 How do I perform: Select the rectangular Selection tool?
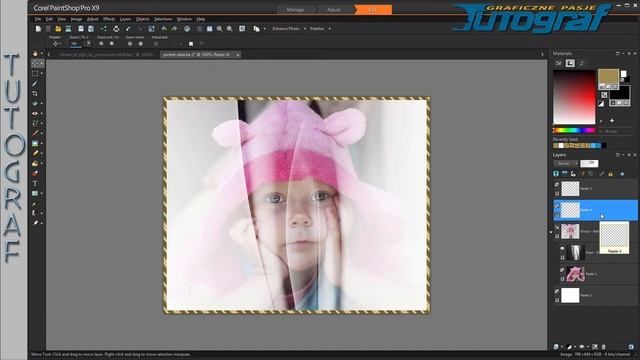point(35,73)
